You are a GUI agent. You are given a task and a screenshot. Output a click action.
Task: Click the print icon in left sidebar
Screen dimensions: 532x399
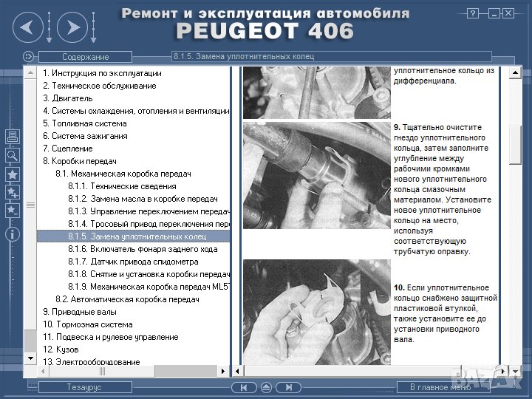tap(12, 137)
